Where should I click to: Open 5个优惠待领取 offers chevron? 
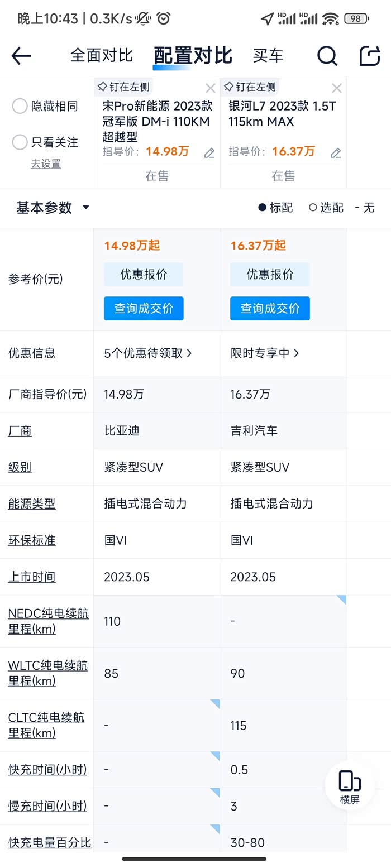pos(148,353)
